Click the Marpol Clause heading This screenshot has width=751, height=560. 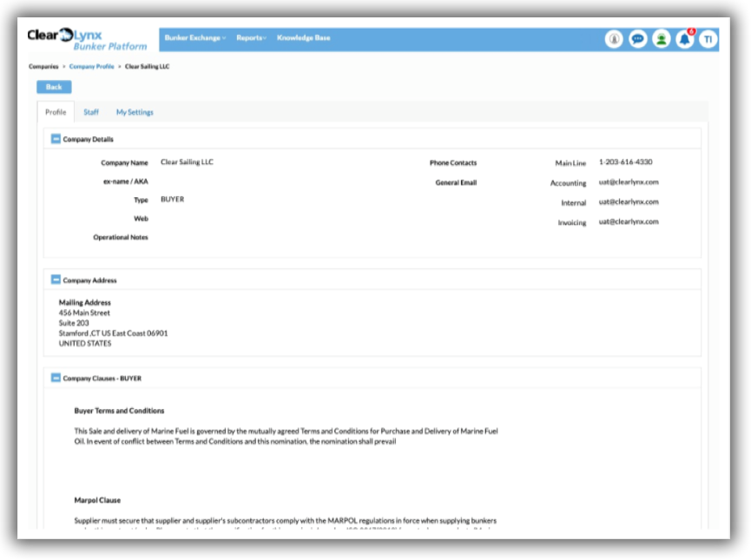97,500
